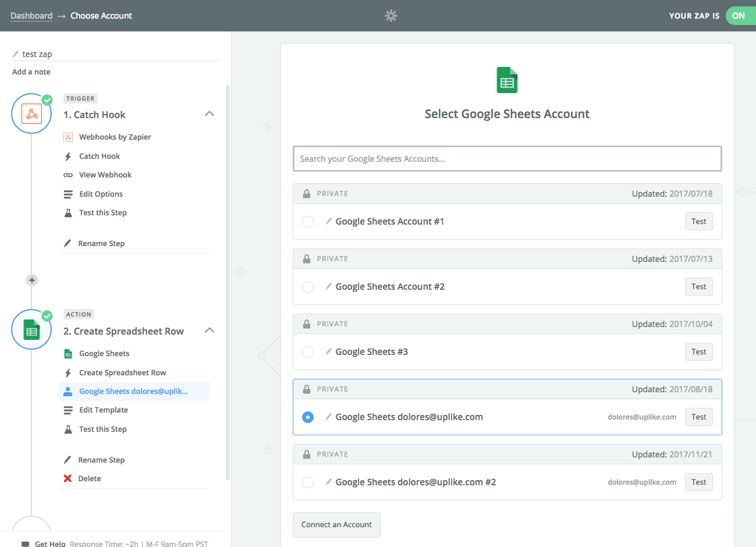Click the edit pencil for Google Sheets Account #2
The height and width of the screenshot is (547, 756).
pyautogui.click(x=329, y=286)
